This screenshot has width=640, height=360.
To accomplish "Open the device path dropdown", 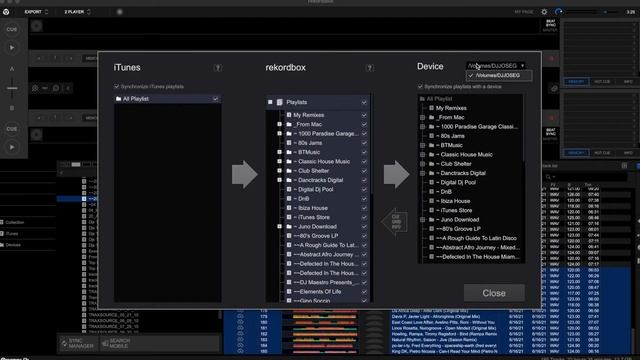I will (x=496, y=66).
